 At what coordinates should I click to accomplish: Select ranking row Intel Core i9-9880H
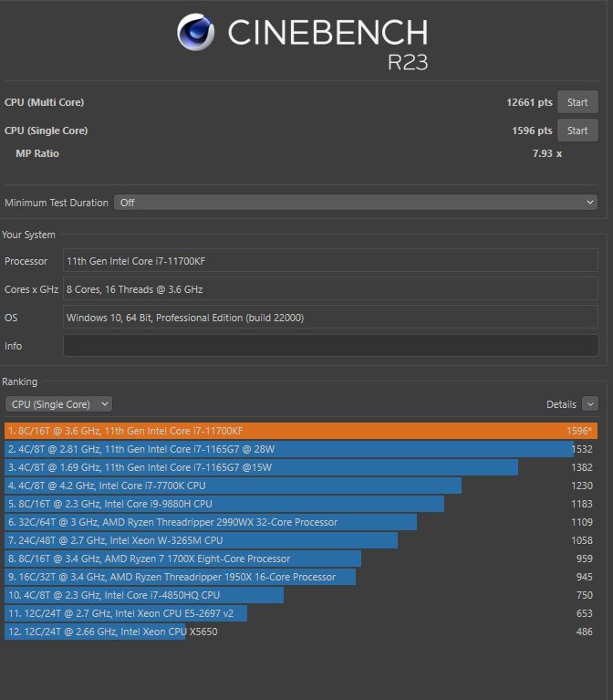pyautogui.click(x=301, y=504)
